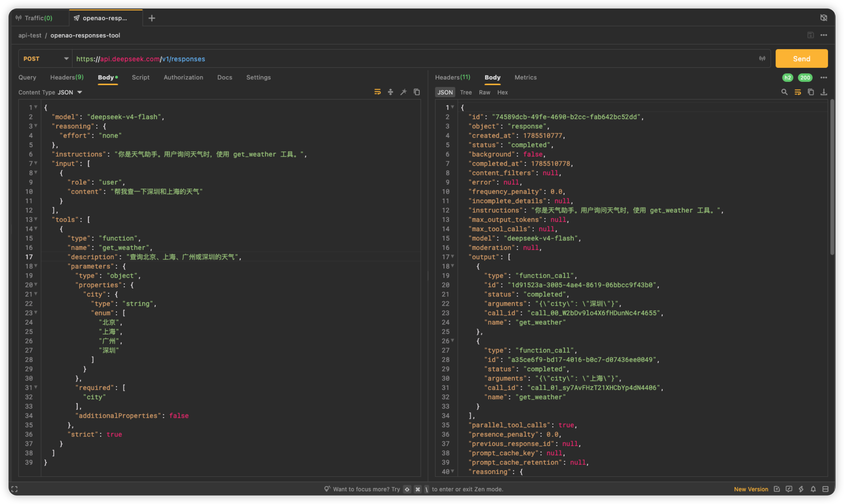Screen dimensions: 844x504
Task: Collapse response line 40 reasoning object
Action: point(452,471)
